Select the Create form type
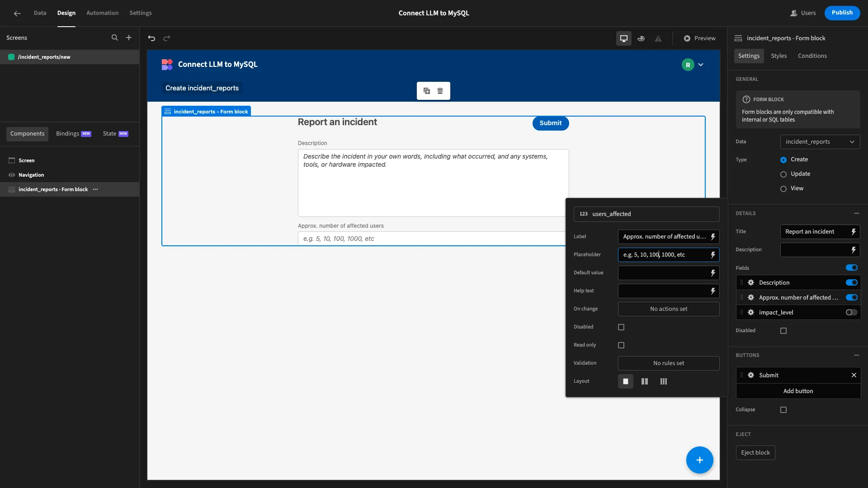Screen dimensions: 868x488 [x=783, y=160]
